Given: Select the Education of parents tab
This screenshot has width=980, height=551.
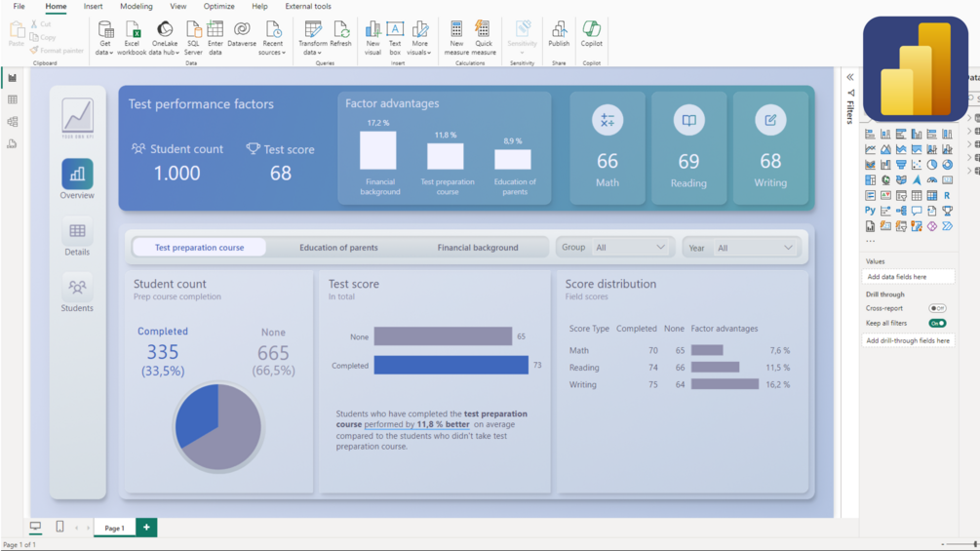Looking at the screenshot, I should [x=338, y=248].
